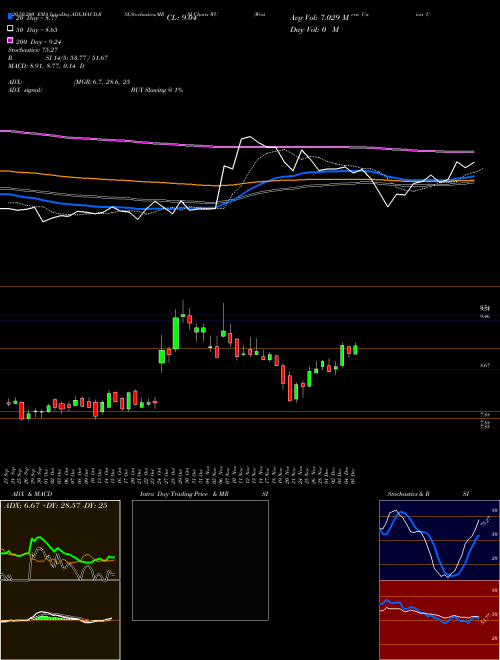Click the 73.27 value on Stochastics line

(485, 522)
